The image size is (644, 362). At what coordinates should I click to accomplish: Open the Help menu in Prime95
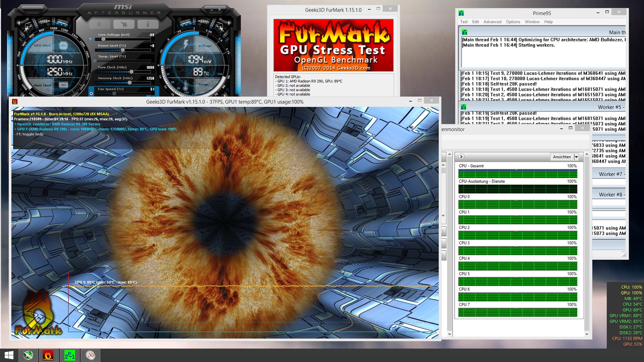click(548, 22)
